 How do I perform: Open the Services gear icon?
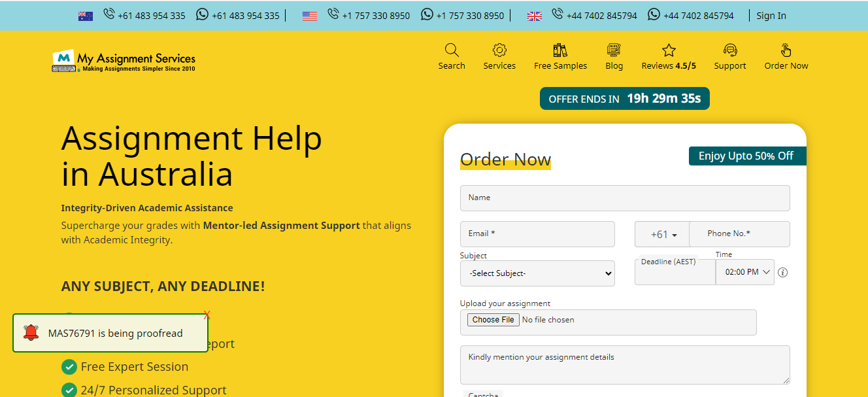pos(499,50)
